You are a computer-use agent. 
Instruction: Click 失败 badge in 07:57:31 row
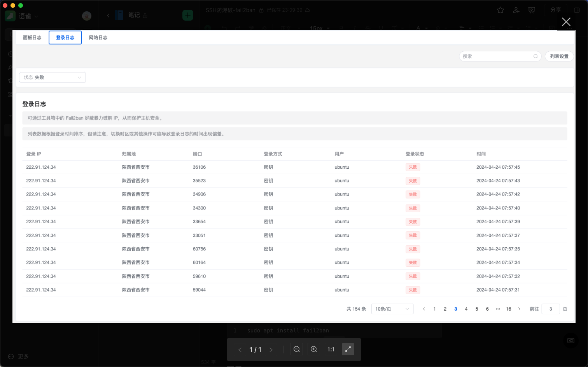tap(413, 290)
